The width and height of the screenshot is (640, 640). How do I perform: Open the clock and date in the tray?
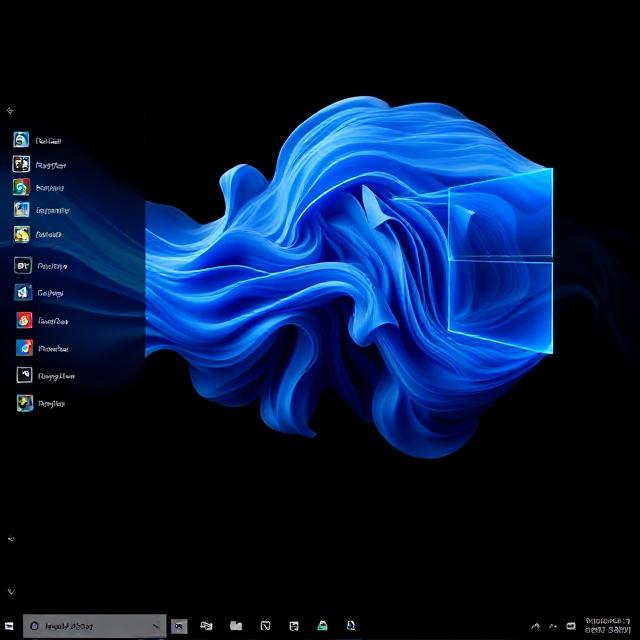click(x=608, y=625)
